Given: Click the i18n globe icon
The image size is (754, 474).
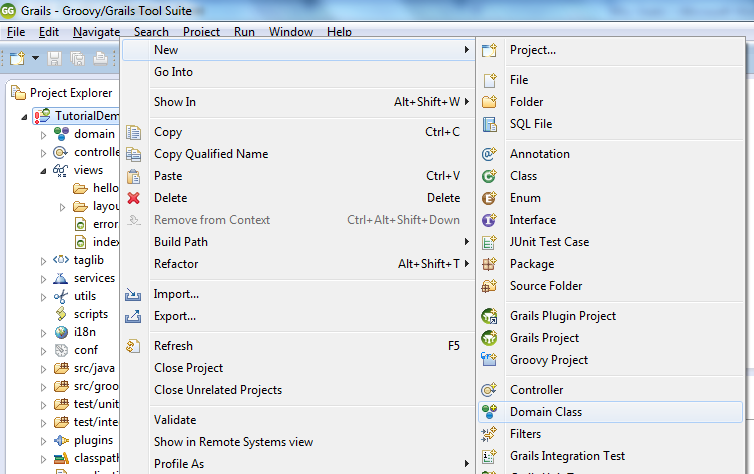Looking at the screenshot, I should [61, 332].
